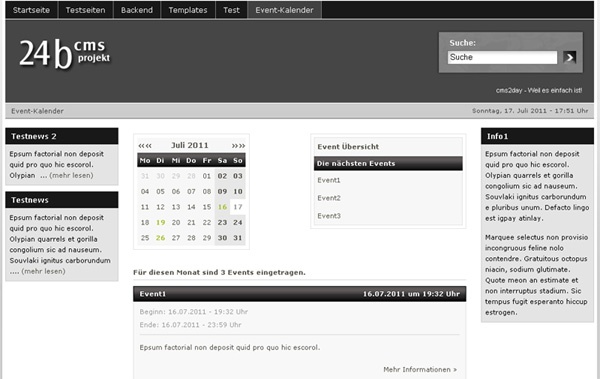Click the search submit arrow button
The image size is (600, 379).
(x=569, y=57)
